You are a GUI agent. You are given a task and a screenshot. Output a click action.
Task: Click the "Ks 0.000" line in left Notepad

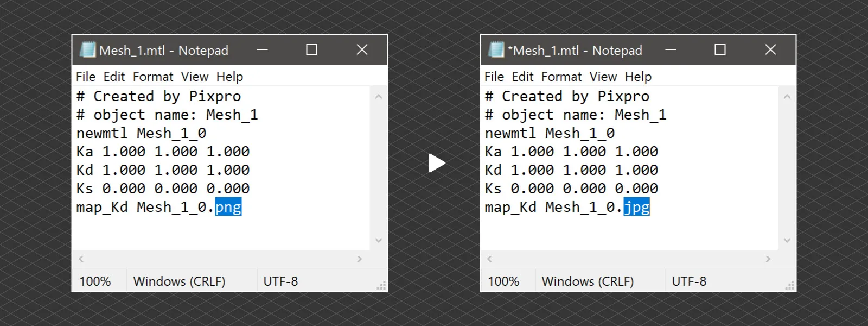tap(163, 189)
